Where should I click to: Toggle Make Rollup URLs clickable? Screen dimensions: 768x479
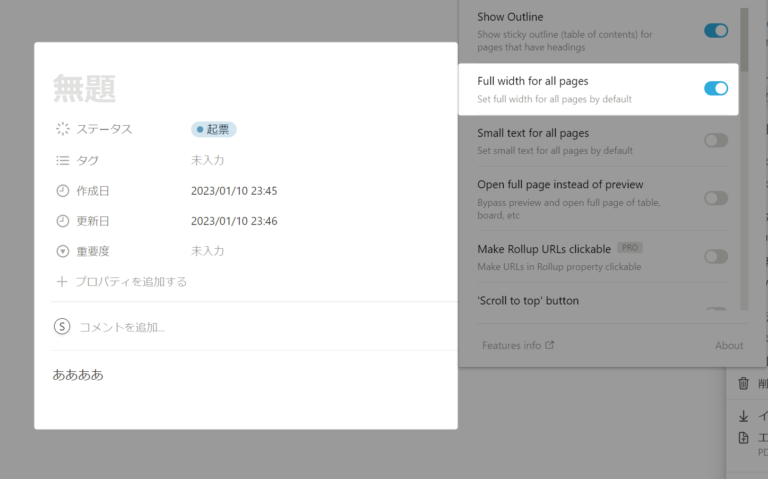coord(716,256)
